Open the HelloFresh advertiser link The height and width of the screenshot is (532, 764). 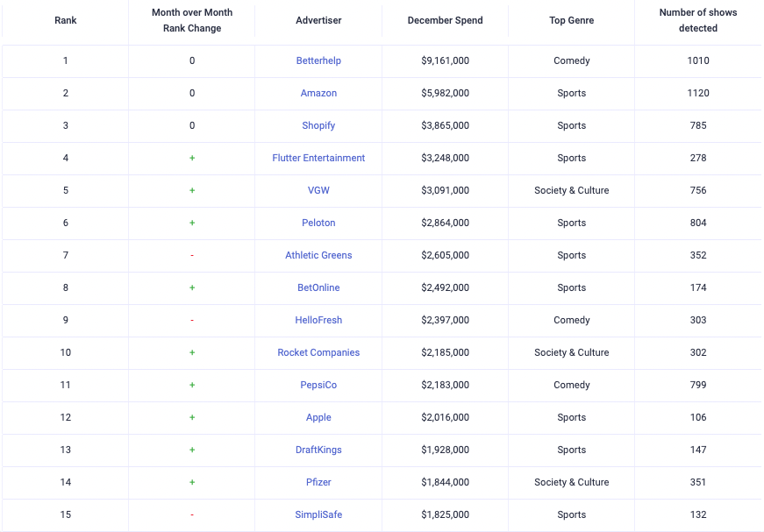tap(318, 320)
